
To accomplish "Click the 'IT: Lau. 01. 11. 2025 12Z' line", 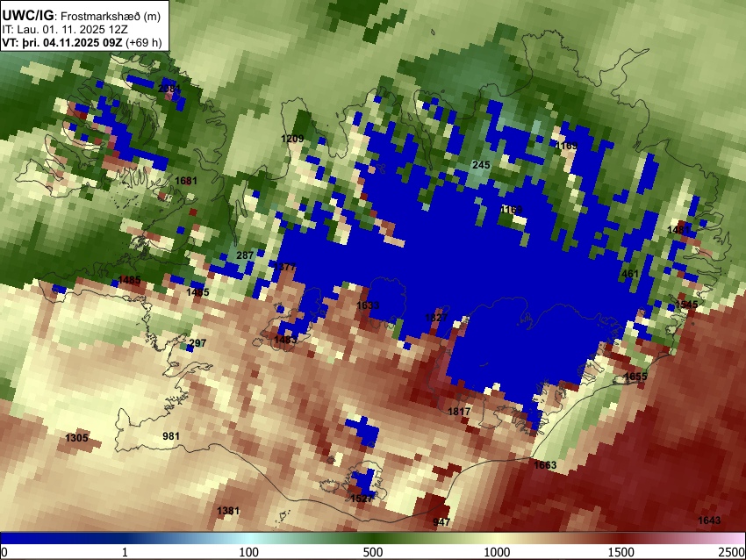I will point(65,30).
